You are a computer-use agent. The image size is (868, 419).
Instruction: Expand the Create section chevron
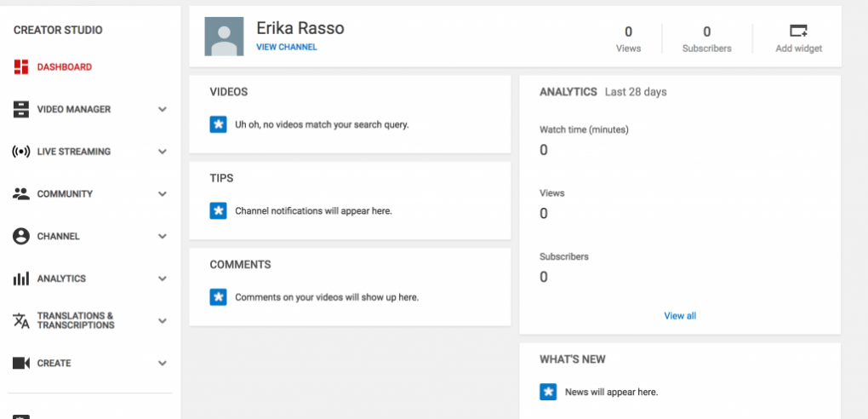pos(163,364)
